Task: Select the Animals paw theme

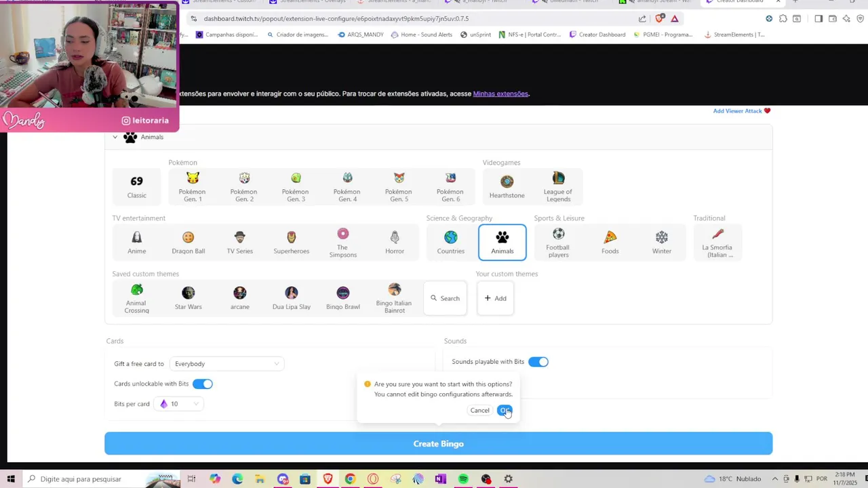Action: pos(502,242)
